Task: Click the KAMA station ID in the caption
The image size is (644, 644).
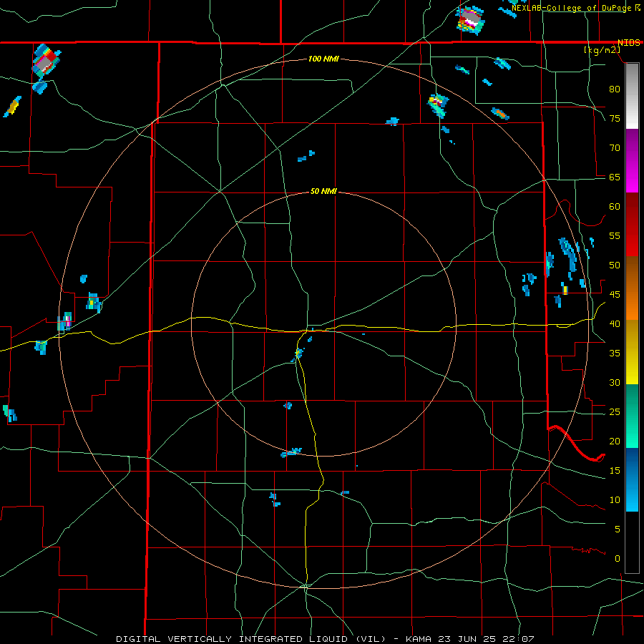Action: (419, 639)
